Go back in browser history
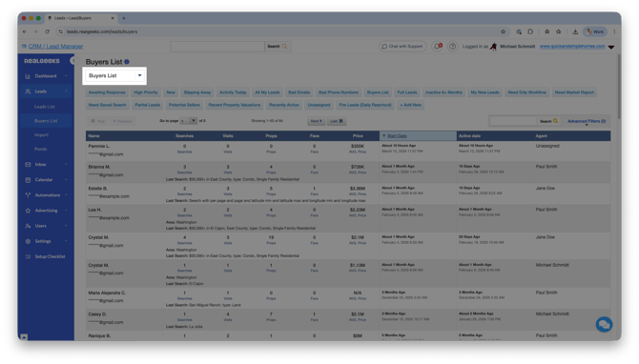The width and height of the screenshot is (639, 364). [25, 31]
